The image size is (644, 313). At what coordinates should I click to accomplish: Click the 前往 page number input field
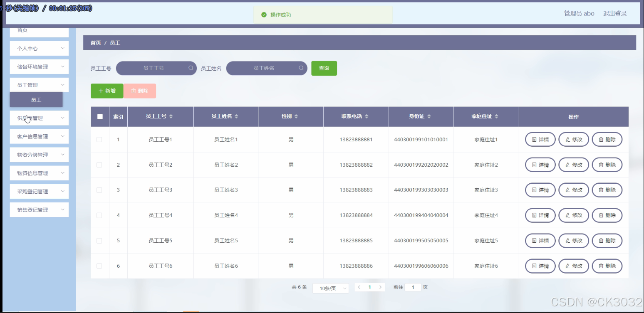(412, 287)
